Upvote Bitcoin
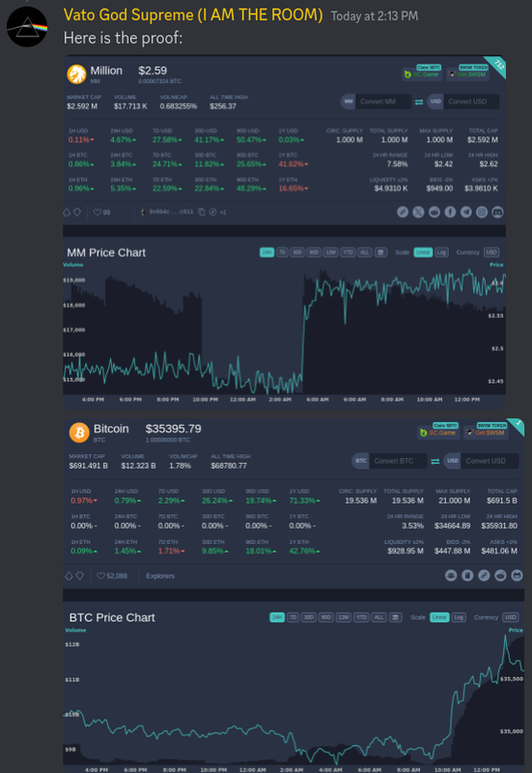532x773 pixels. tap(69, 576)
